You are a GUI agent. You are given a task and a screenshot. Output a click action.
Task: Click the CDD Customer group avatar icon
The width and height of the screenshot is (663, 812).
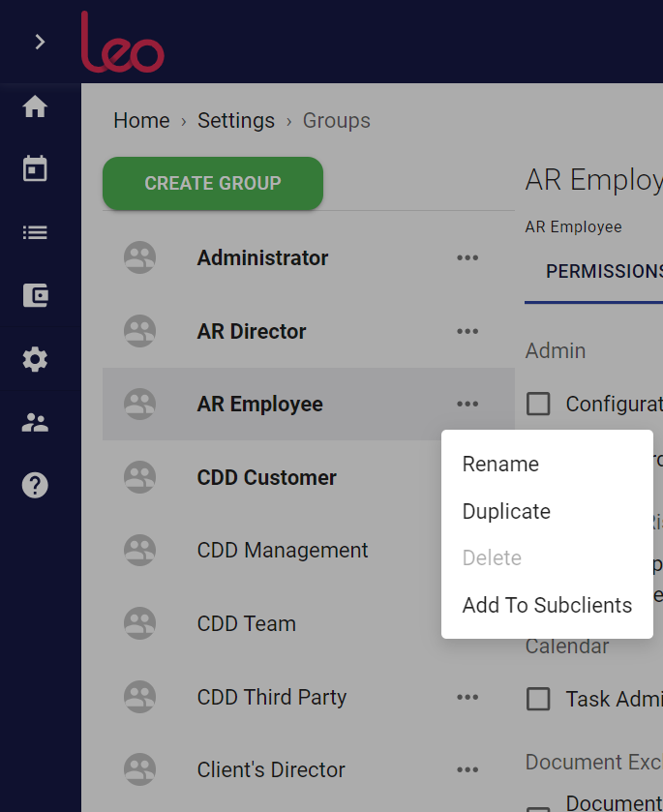(x=139, y=477)
